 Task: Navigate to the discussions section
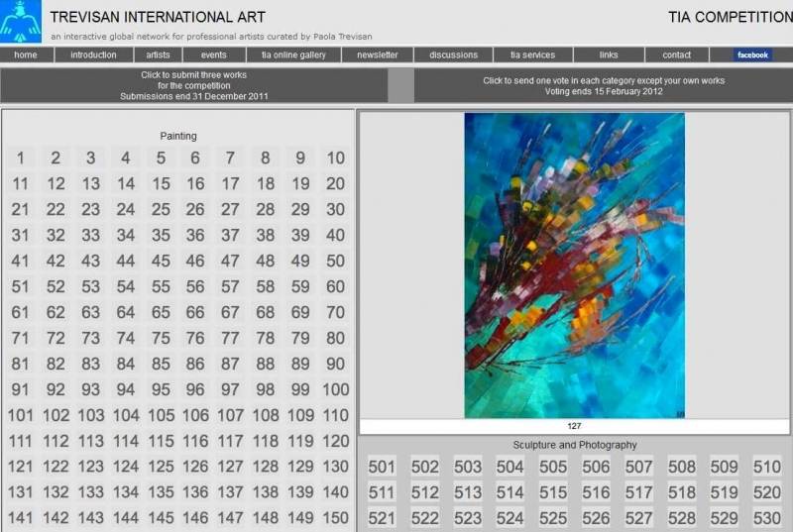pyautogui.click(x=453, y=55)
